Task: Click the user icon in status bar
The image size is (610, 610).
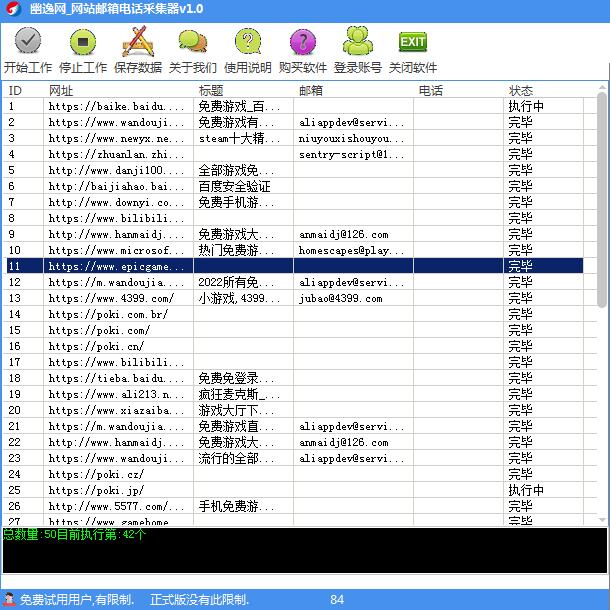Action: tap(9, 599)
